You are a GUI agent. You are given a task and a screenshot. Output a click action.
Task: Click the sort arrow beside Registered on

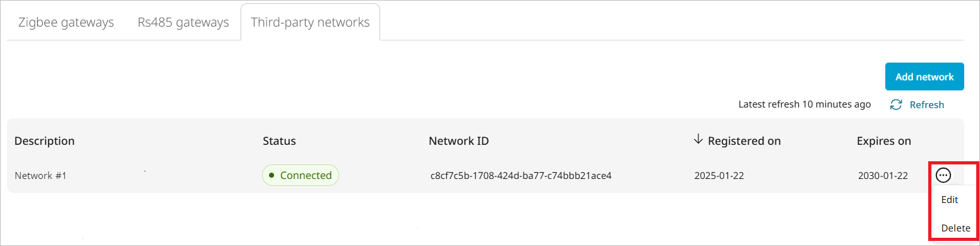pyautogui.click(x=698, y=140)
